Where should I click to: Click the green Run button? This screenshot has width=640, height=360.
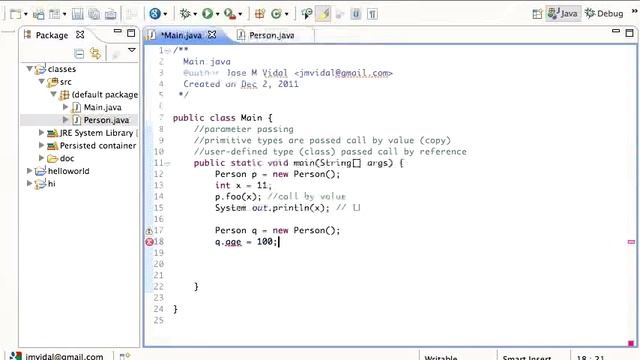[x=207, y=14]
